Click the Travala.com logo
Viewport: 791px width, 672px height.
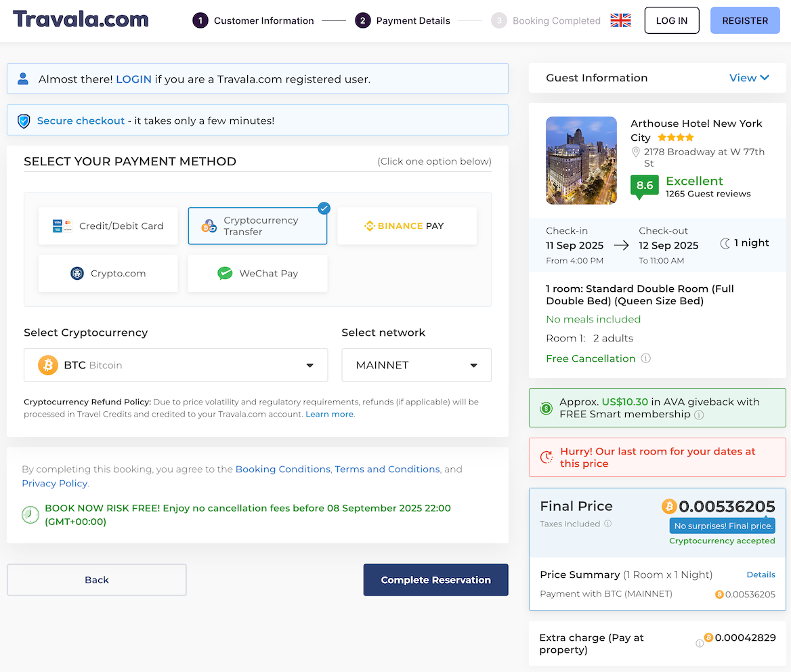pos(81,20)
